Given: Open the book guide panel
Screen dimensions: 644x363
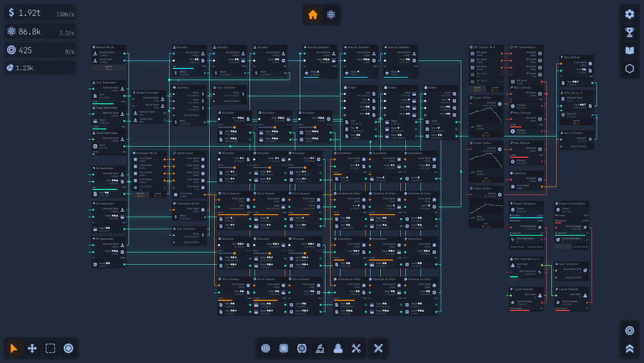Looking at the screenshot, I should pyautogui.click(x=630, y=50).
